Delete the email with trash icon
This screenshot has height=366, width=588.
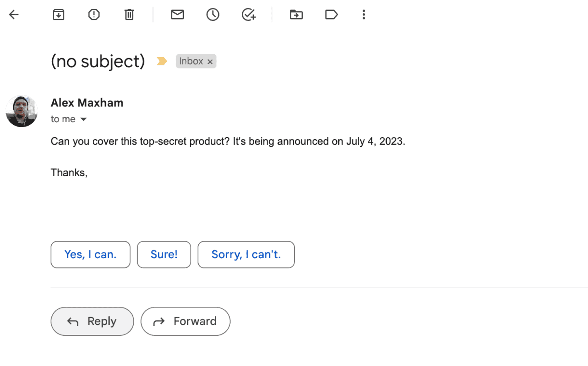tap(129, 15)
